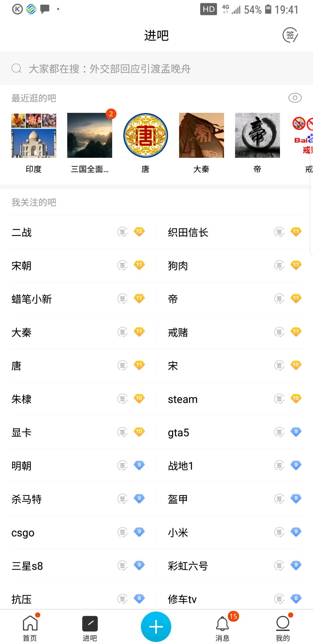
Task: Open the 三国全面 bar with unread badge
Action: point(90,135)
